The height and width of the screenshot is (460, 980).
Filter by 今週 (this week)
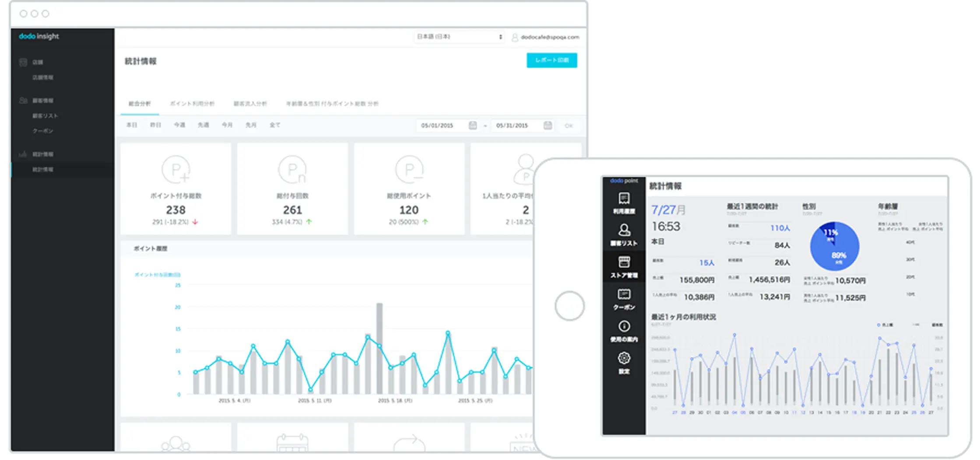[179, 125]
